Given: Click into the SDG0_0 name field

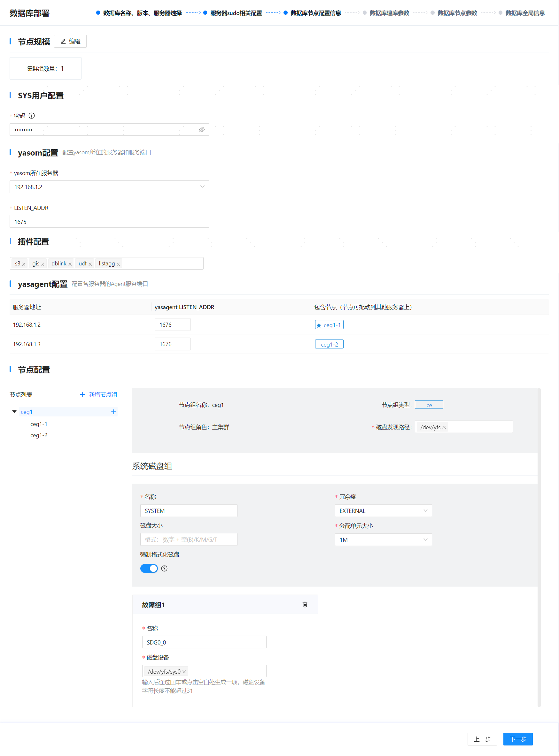Looking at the screenshot, I should 204,642.
